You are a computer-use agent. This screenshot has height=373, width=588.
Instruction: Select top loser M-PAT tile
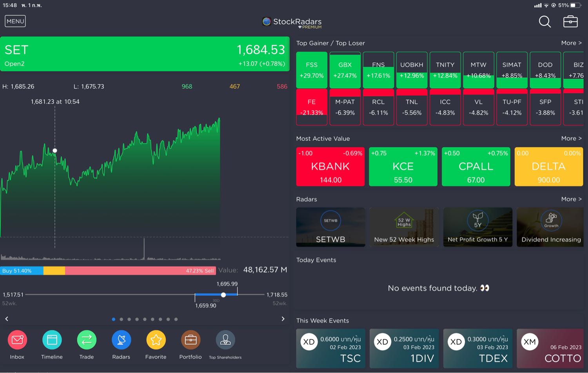pyautogui.click(x=345, y=107)
